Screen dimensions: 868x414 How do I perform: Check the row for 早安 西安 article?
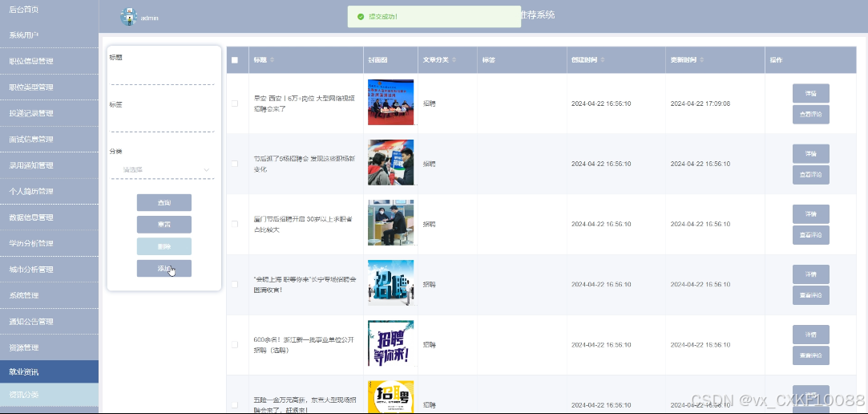235,103
